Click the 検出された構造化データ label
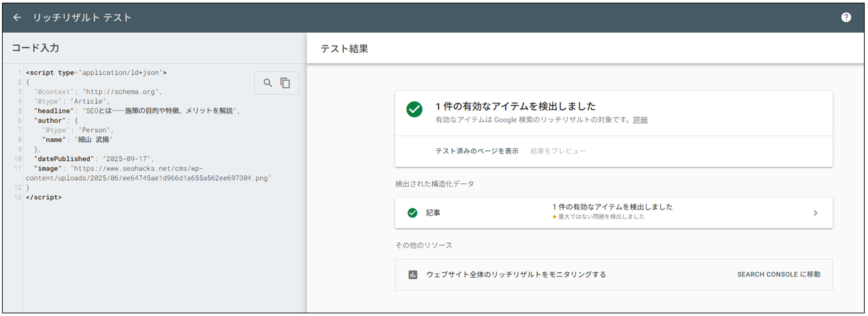The image size is (868, 316). 434,184
